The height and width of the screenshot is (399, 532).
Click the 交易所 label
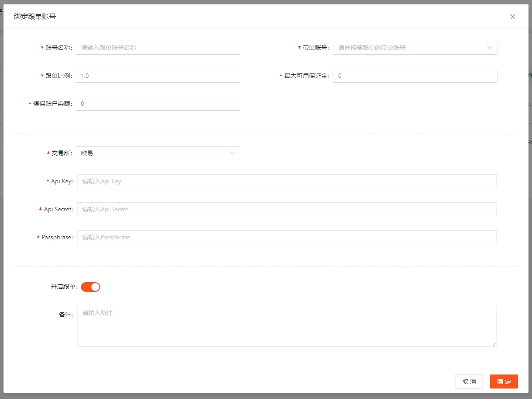pyautogui.click(x=62, y=153)
